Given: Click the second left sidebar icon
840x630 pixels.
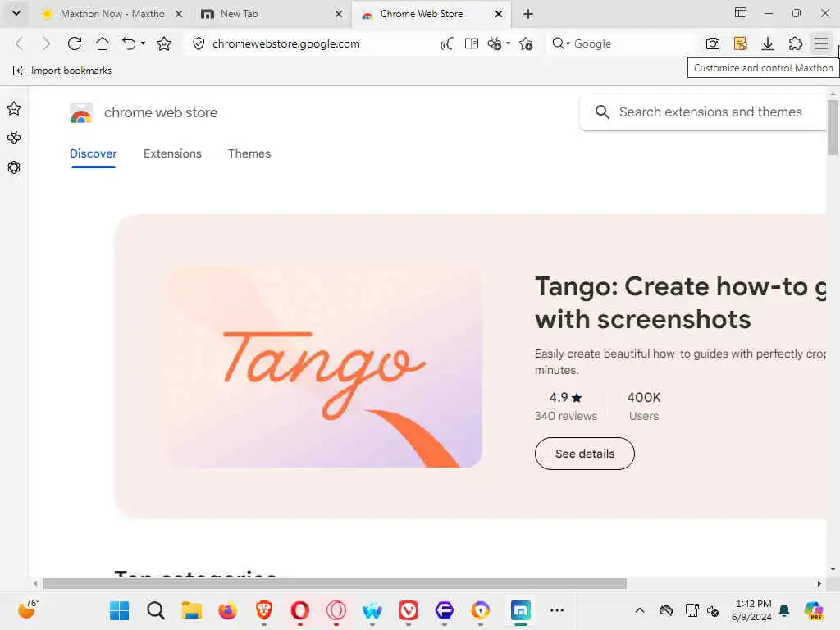Looking at the screenshot, I should (x=14, y=138).
